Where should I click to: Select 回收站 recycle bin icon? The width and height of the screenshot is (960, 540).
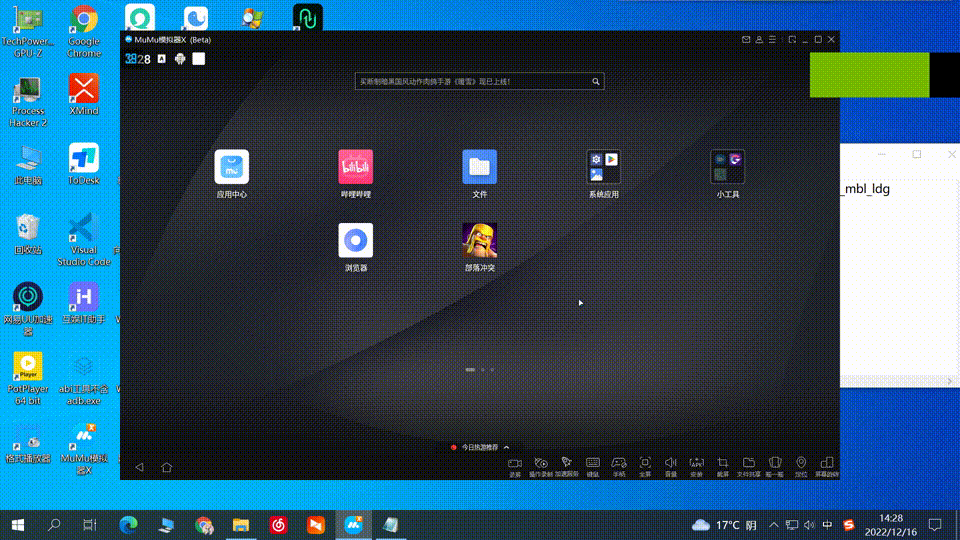(x=28, y=234)
